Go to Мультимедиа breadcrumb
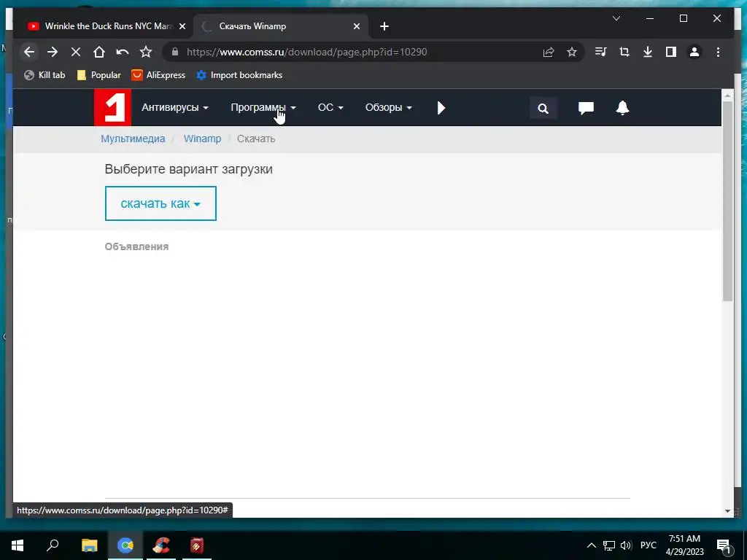The height and width of the screenshot is (560, 747). 133,139
